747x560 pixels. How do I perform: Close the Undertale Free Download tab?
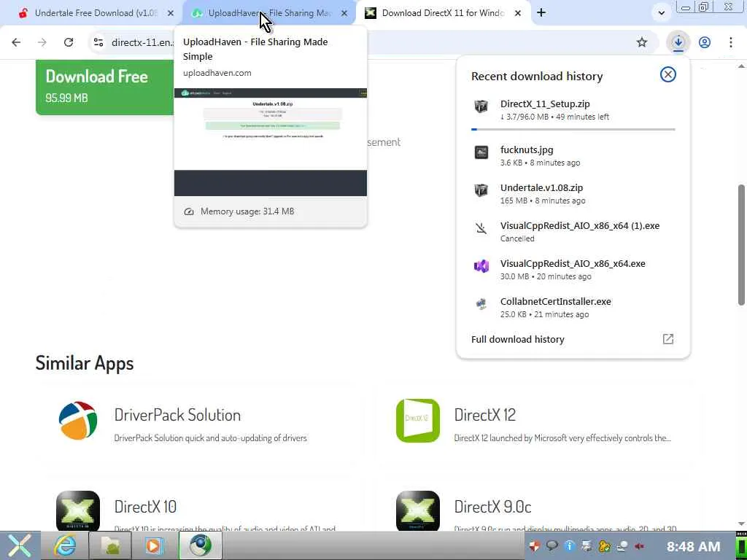click(171, 13)
